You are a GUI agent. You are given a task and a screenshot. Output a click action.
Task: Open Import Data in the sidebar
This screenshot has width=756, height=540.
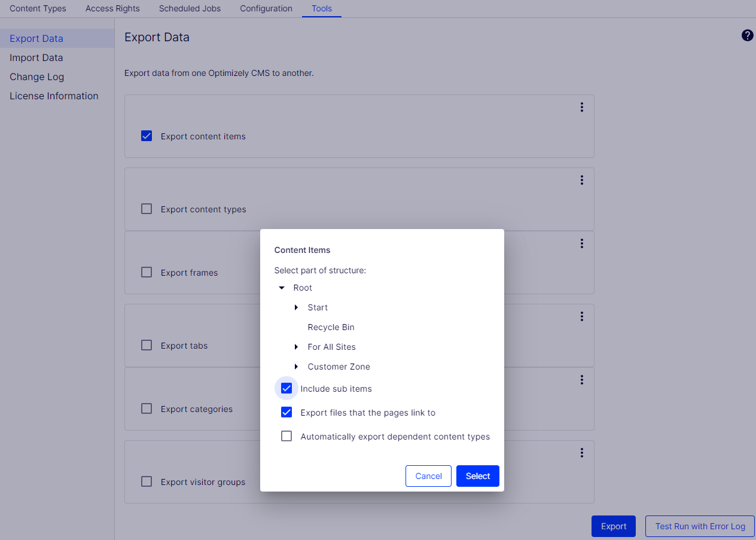pos(57,57)
